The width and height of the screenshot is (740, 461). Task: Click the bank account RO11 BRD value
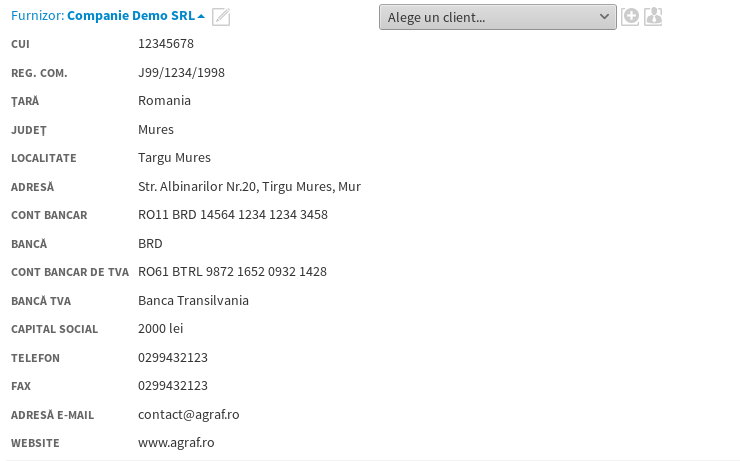(233, 215)
